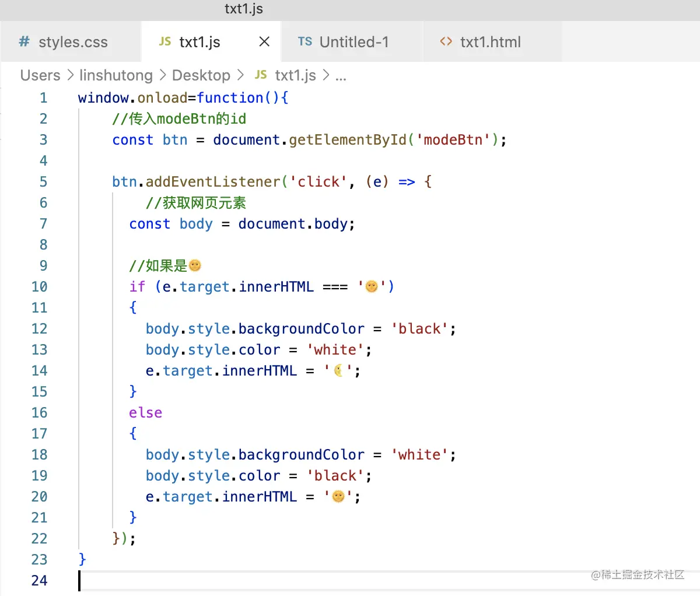
Task: Click the TS icon on the Untitled-1 tab
Action: click(x=304, y=41)
